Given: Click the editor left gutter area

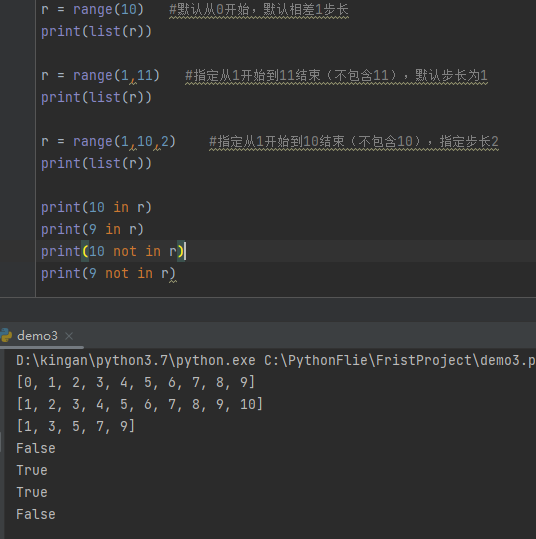Looking at the screenshot, I should (x=18, y=148).
